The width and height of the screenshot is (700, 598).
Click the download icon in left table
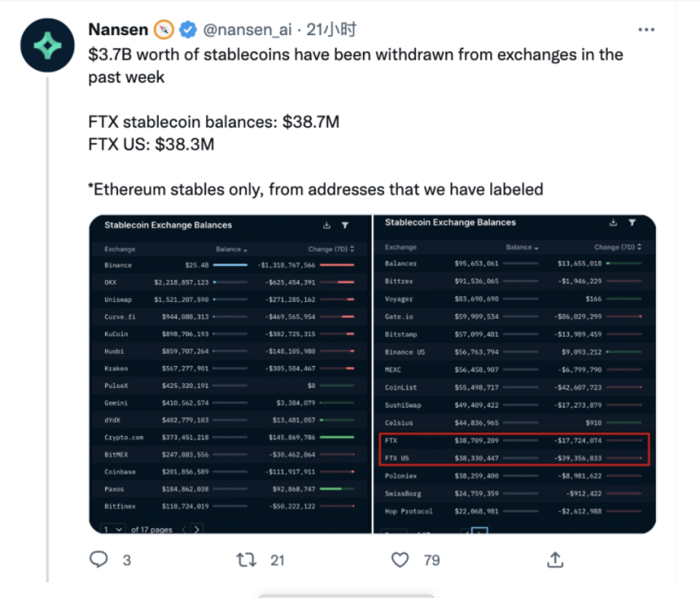[x=326, y=225]
